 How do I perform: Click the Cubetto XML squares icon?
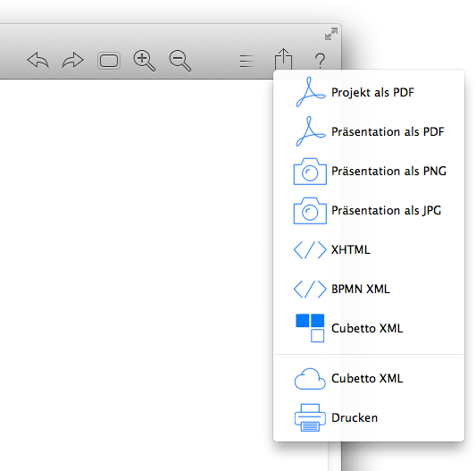click(310, 328)
